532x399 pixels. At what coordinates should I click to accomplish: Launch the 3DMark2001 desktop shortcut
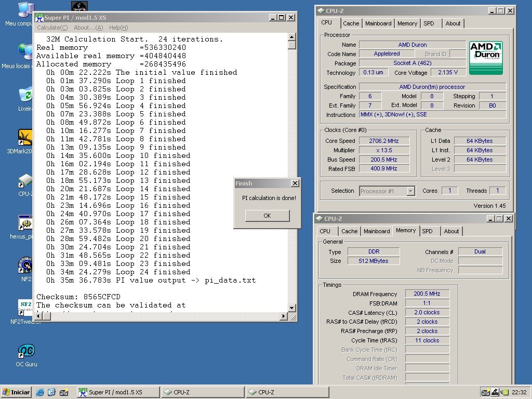[x=25, y=137]
